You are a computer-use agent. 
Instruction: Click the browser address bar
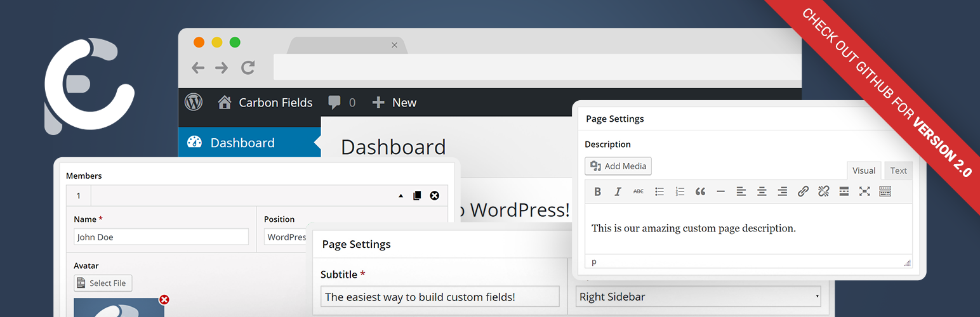click(x=537, y=67)
